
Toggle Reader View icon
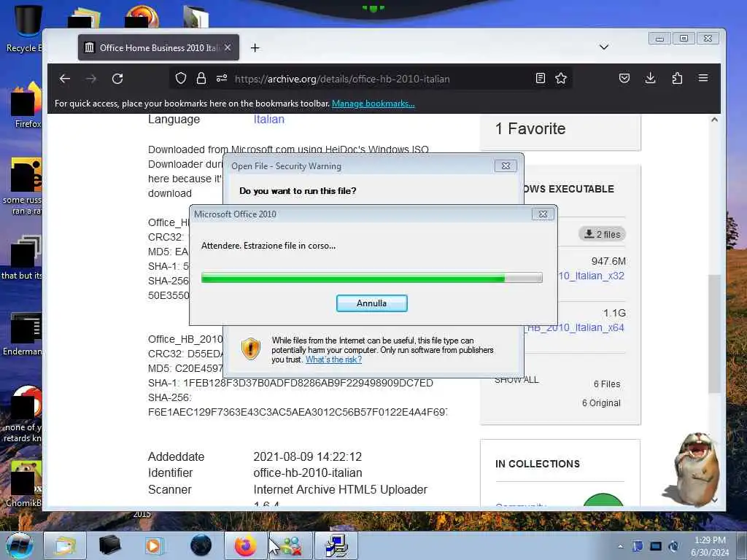(541, 79)
